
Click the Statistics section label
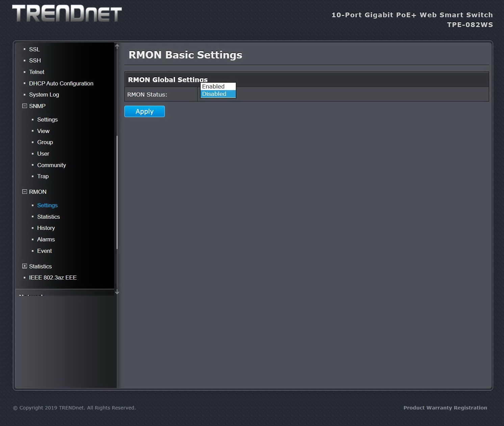point(40,266)
